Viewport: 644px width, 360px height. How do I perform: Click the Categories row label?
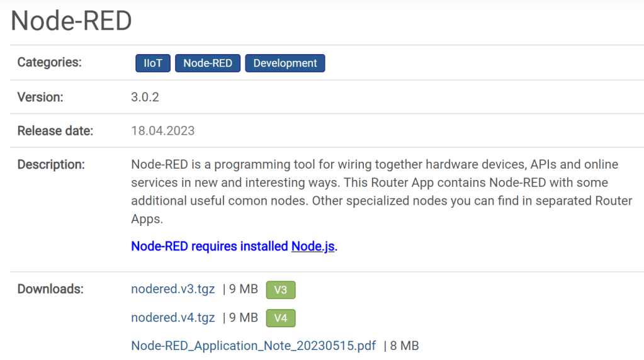(x=49, y=62)
